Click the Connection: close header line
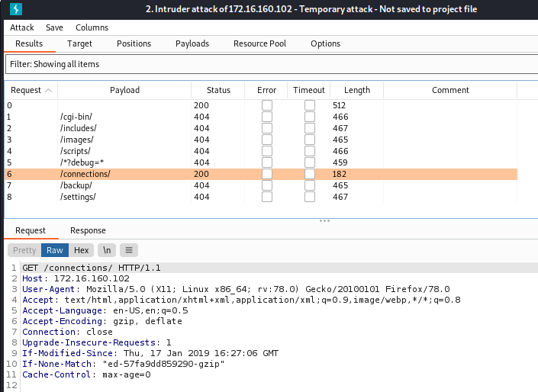This screenshot has width=538, height=392. tap(67, 332)
